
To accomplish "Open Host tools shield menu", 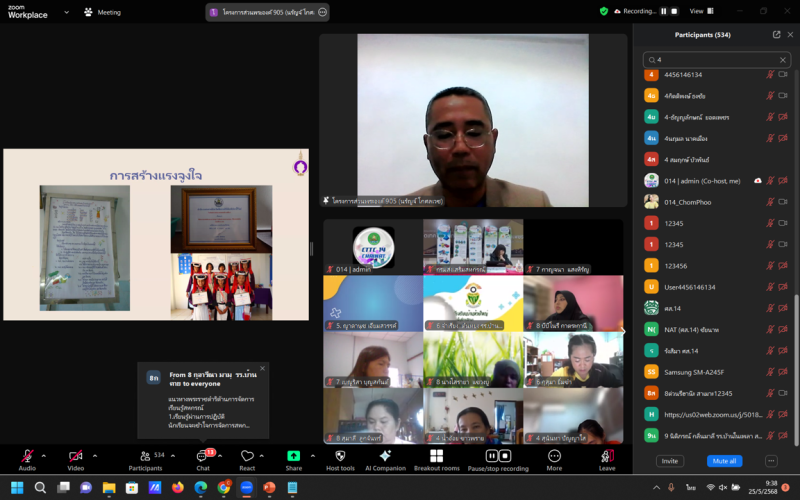I will point(340,460).
